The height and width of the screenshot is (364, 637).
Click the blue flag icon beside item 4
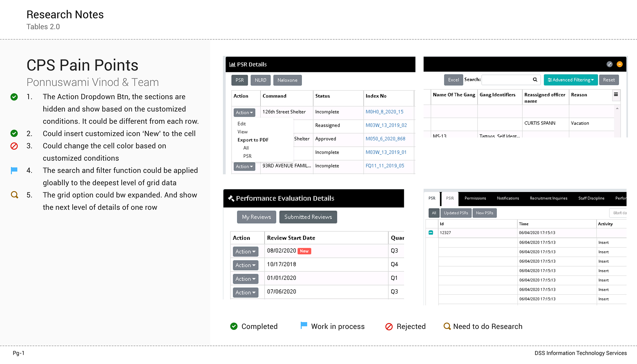point(14,170)
